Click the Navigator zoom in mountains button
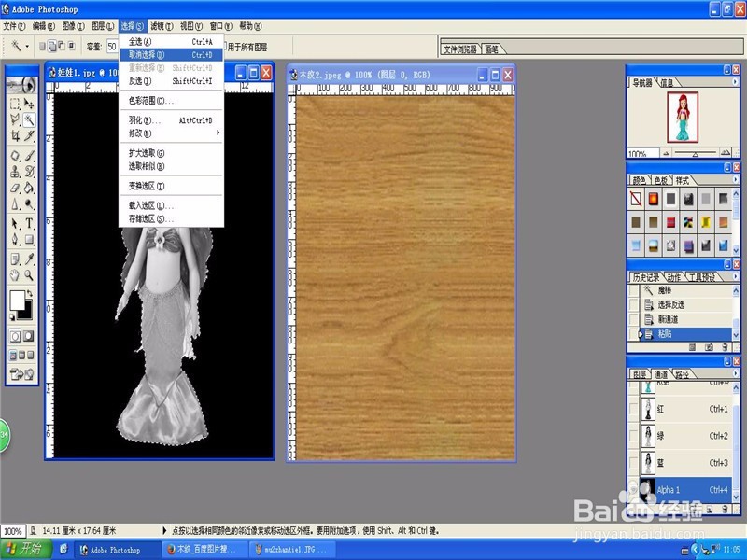This screenshot has height=560, width=747. pyautogui.click(x=725, y=153)
